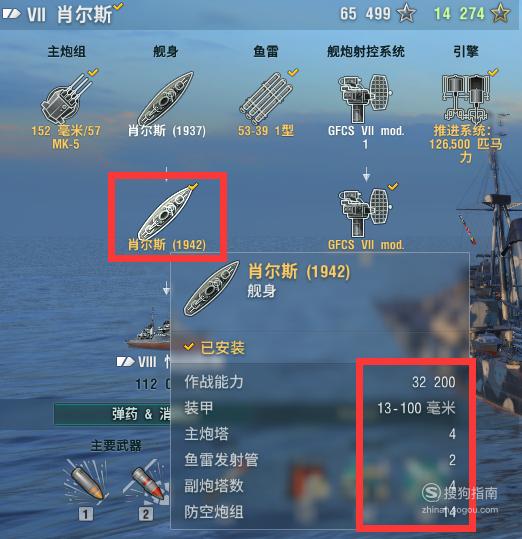522x539 pixels.
Task: Click the 舰炮射控系统 column header
Action: click(x=366, y=52)
